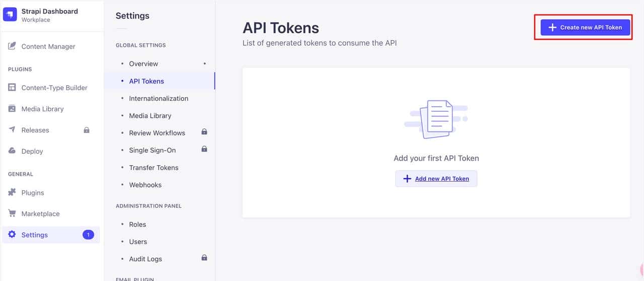Click the lock icon beside Review Workflows

(x=204, y=132)
